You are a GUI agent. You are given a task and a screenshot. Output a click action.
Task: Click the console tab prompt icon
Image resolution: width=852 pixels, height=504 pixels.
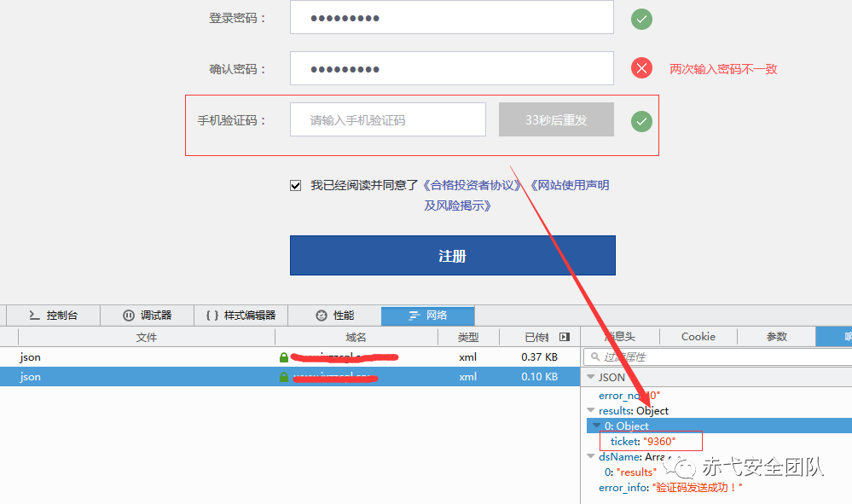pos(34,315)
